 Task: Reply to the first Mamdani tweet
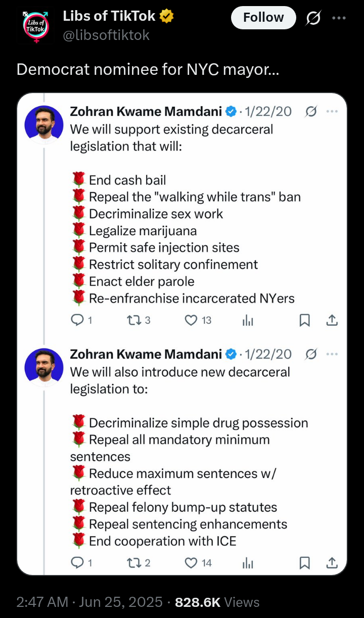tap(77, 320)
